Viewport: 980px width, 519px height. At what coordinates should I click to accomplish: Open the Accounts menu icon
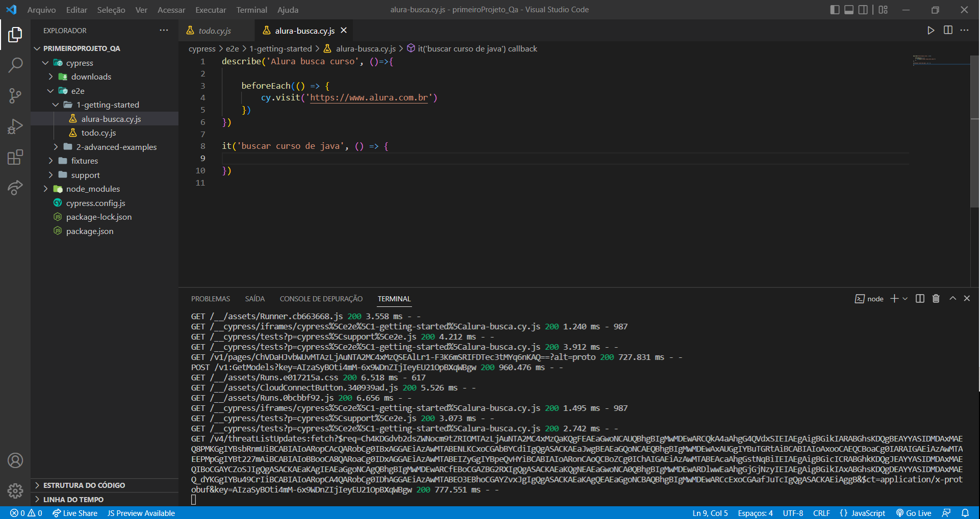click(x=15, y=460)
